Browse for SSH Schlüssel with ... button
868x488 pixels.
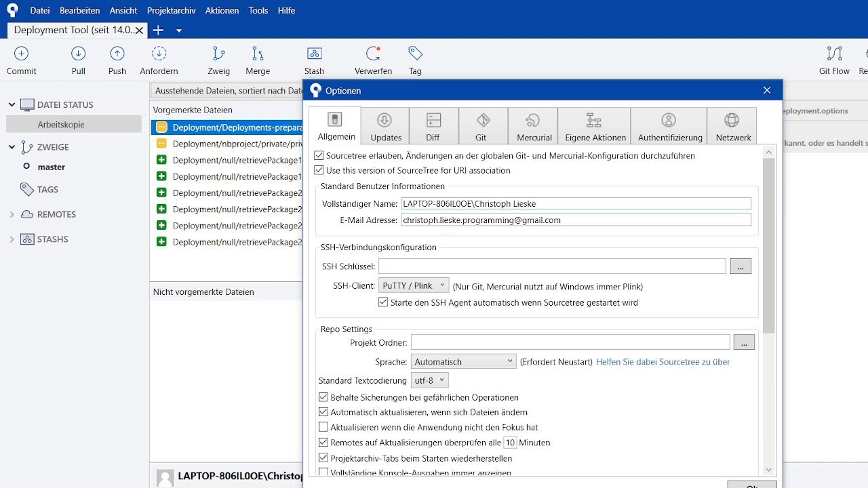741,266
